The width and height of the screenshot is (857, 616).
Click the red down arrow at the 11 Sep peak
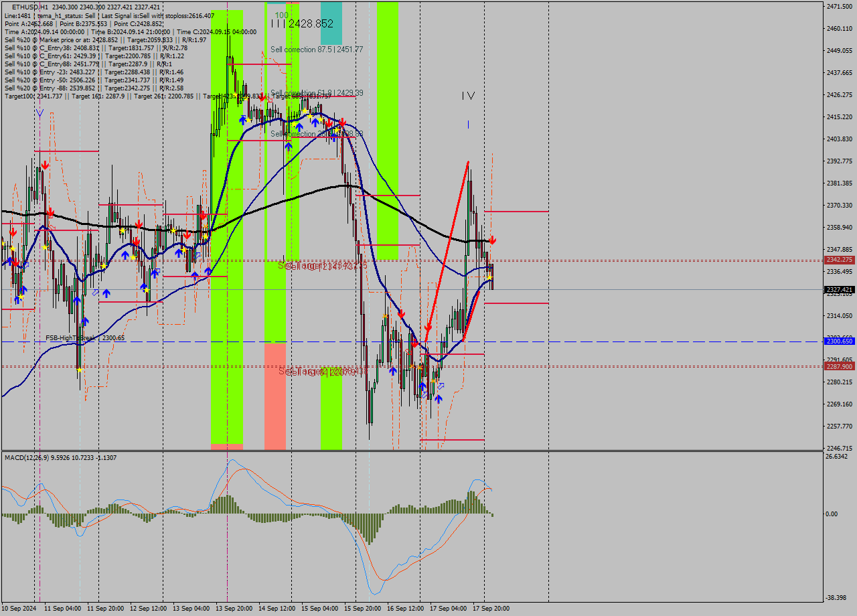point(44,165)
